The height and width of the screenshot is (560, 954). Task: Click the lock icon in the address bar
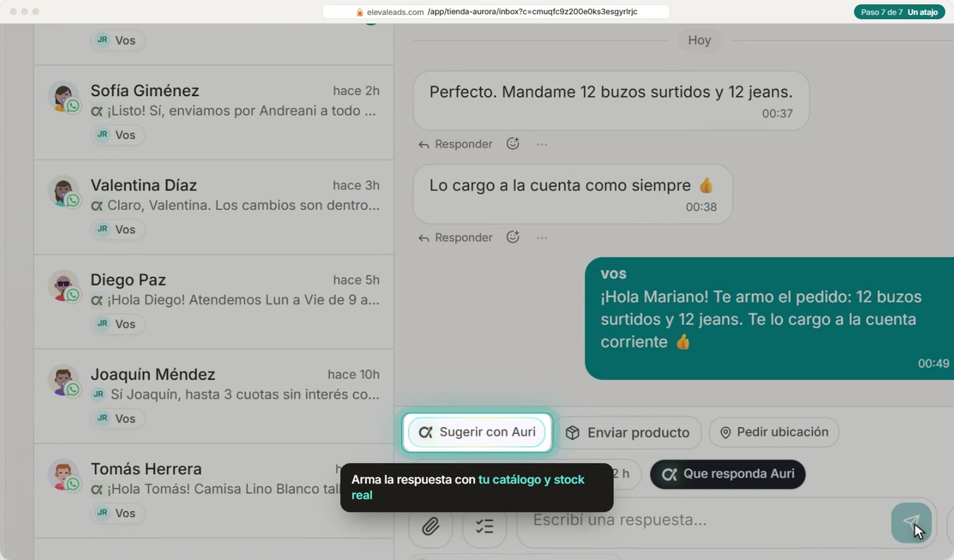tap(360, 12)
